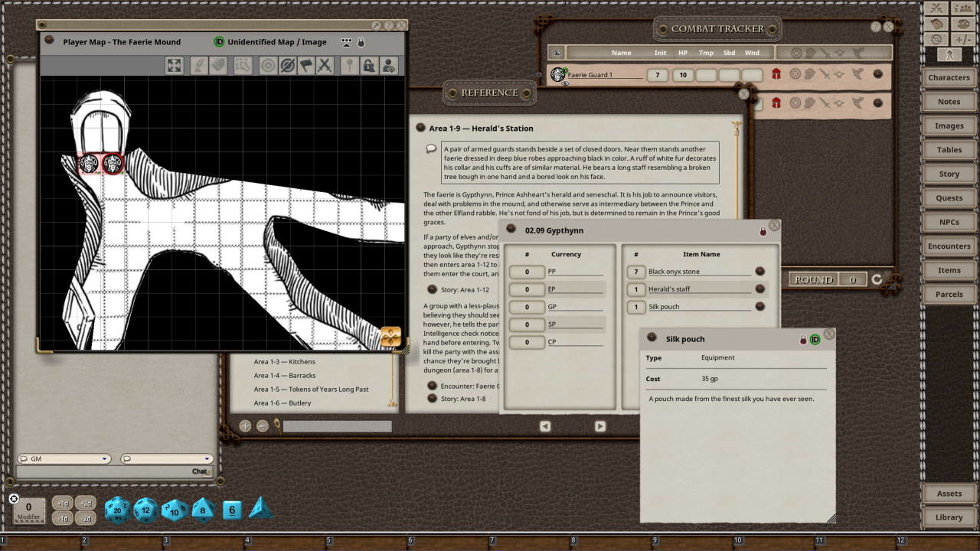Screen dimensions: 980x551
Task: Open the Story: Area 1-12 link
Action: pos(432,290)
